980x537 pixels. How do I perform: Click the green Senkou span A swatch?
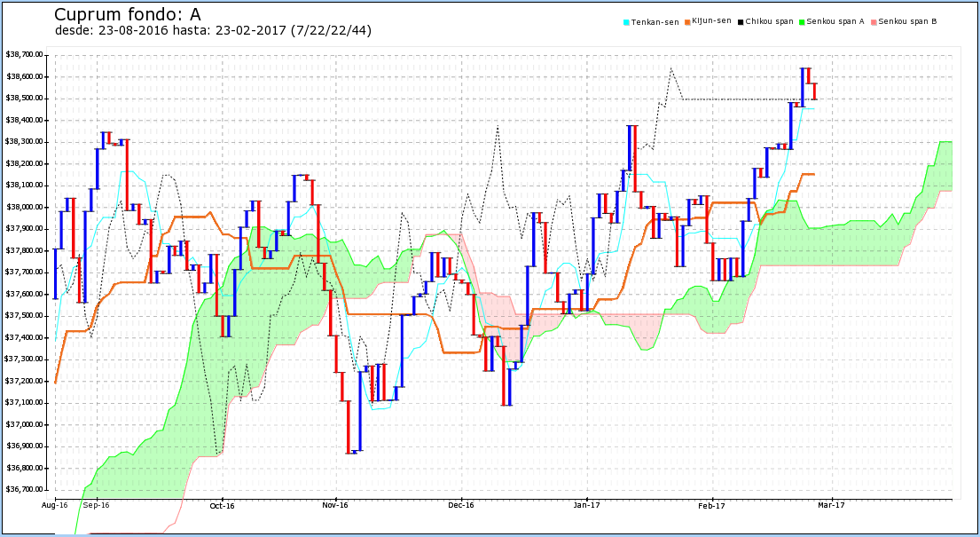[x=802, y=22]
